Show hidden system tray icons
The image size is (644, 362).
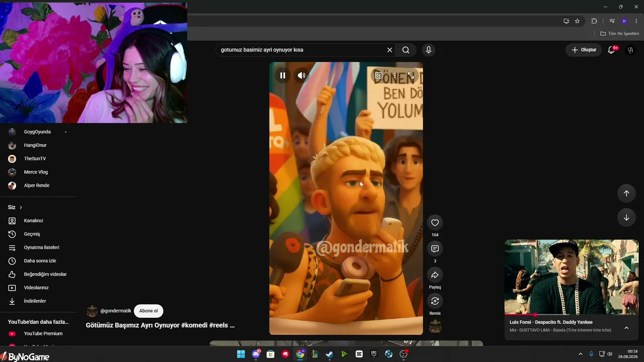tap(580, 354)
